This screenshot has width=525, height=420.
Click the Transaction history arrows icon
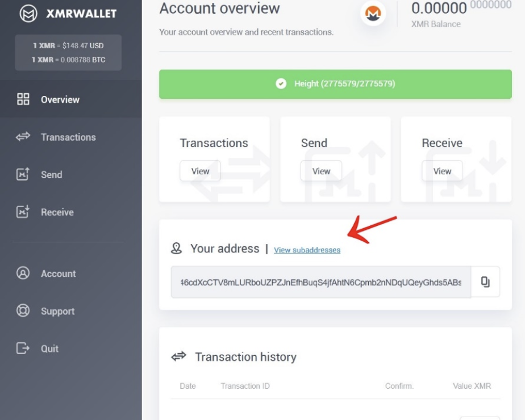pos(179,357)
